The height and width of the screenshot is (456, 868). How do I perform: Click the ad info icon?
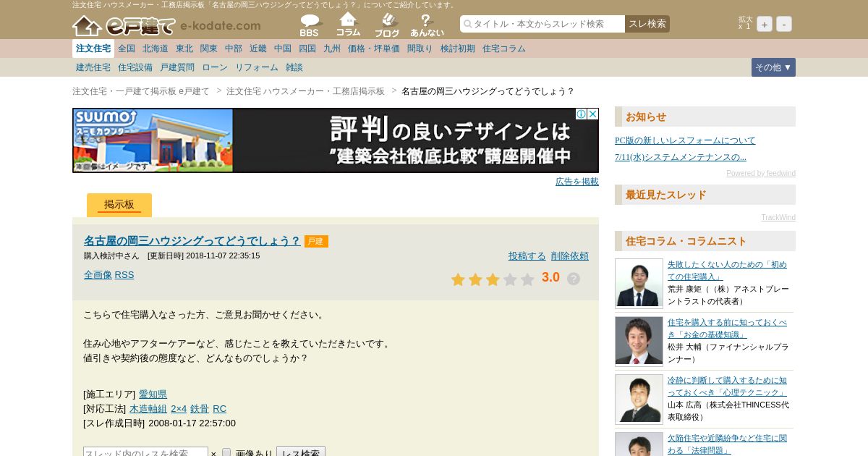tap(581, 114)
